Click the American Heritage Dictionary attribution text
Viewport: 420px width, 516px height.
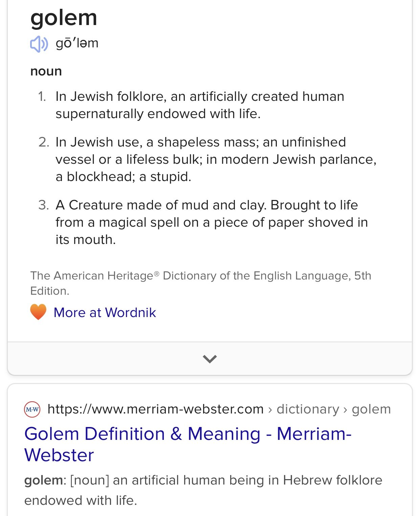(x=201, y=283)
